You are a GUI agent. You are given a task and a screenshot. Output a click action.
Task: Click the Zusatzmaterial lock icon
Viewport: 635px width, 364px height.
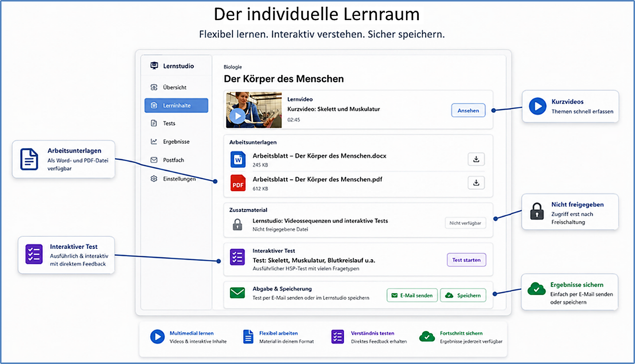coord(237,224)
